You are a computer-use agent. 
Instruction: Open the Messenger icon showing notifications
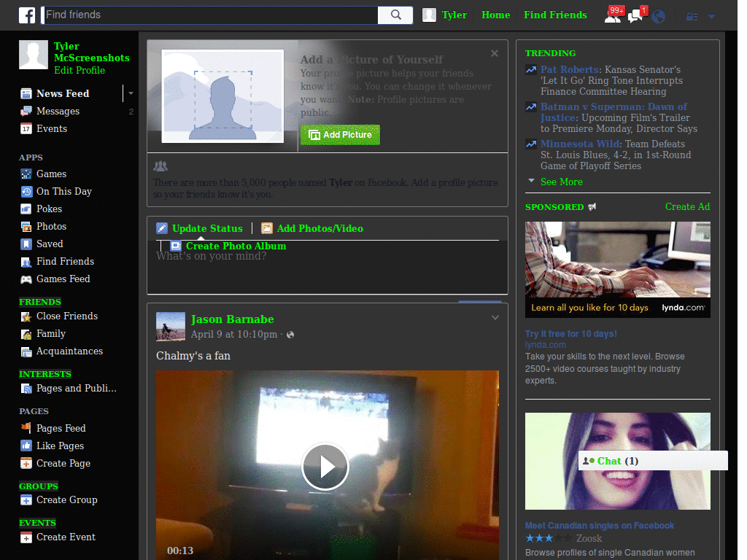(634, 15)
